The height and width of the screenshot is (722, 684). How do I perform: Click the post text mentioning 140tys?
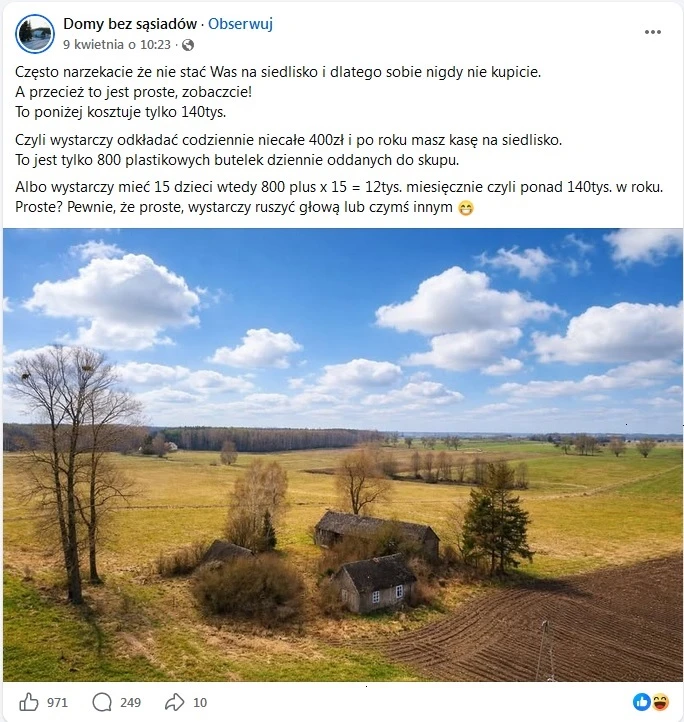pyautogui.click(x=121, y=112)
